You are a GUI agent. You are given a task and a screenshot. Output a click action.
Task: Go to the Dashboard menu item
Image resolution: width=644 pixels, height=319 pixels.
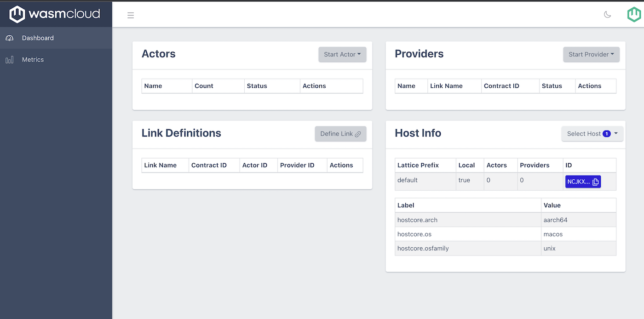pos(38,38)
